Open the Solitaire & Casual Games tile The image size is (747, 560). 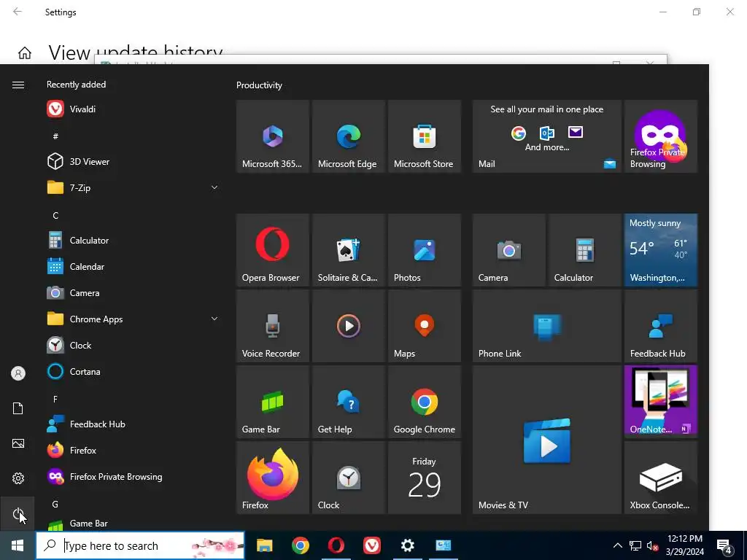coord(348,250)
